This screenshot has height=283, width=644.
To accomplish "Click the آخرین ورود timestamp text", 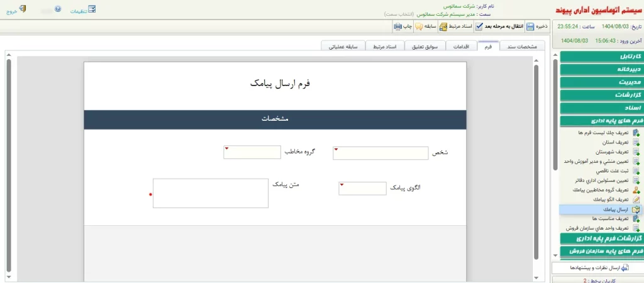I will pos(601,41).
